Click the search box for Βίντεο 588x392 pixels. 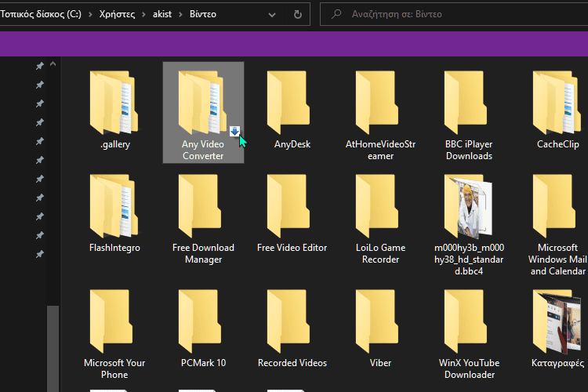coord(454,14)
